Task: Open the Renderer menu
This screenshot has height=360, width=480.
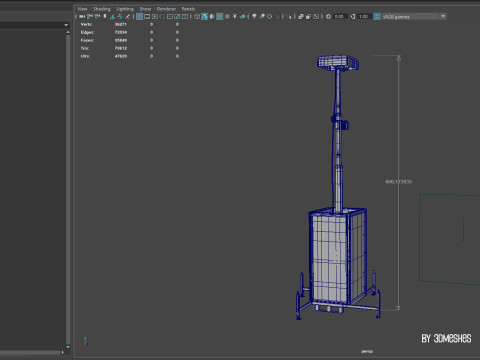Action: [166, 9]
